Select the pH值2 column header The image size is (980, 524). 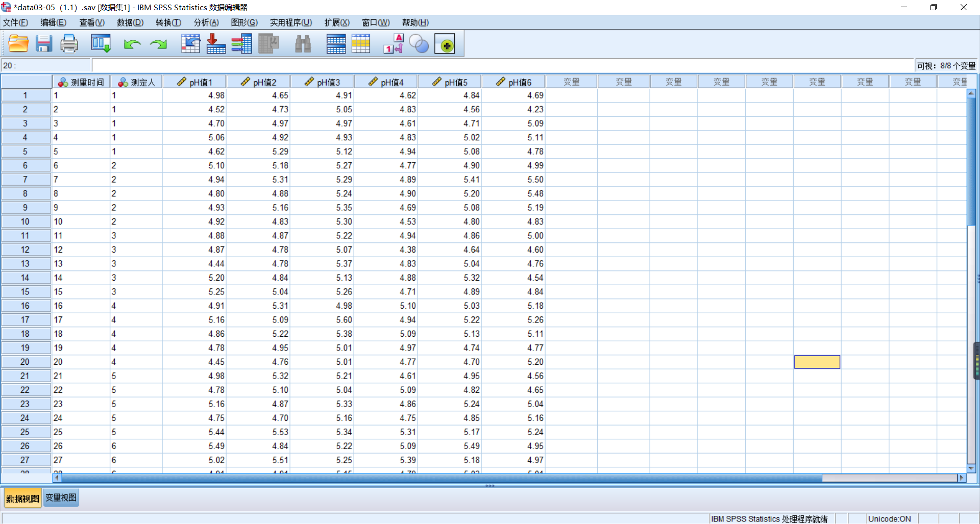[258, 82]
